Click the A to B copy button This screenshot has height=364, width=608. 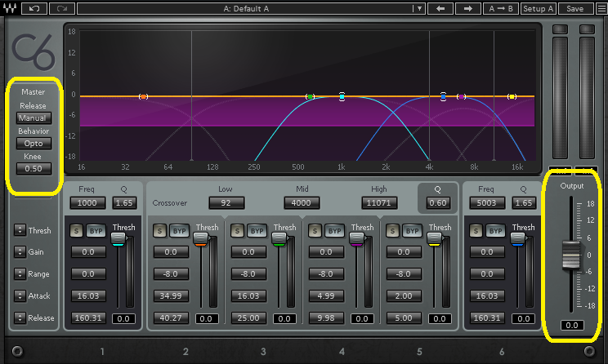click(500, 8)
